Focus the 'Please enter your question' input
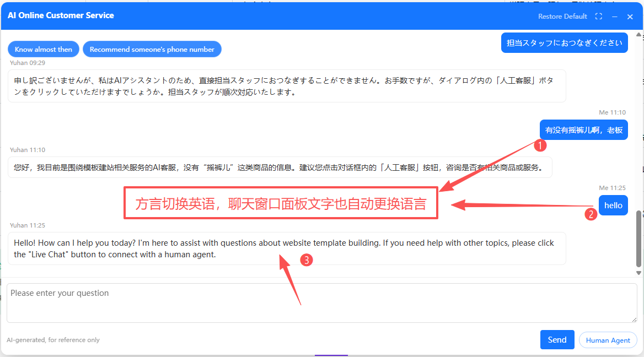644x357 pixels. tap(322, 303)
